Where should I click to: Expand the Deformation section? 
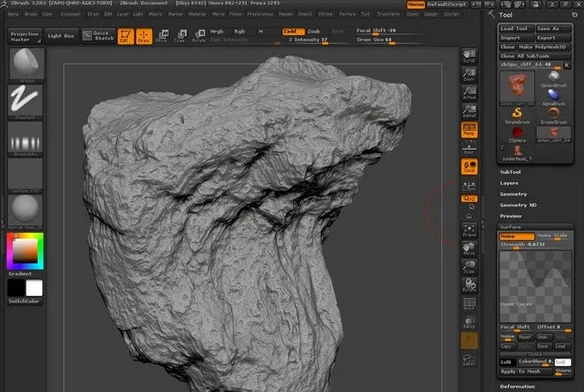click(x=517, y=386)
